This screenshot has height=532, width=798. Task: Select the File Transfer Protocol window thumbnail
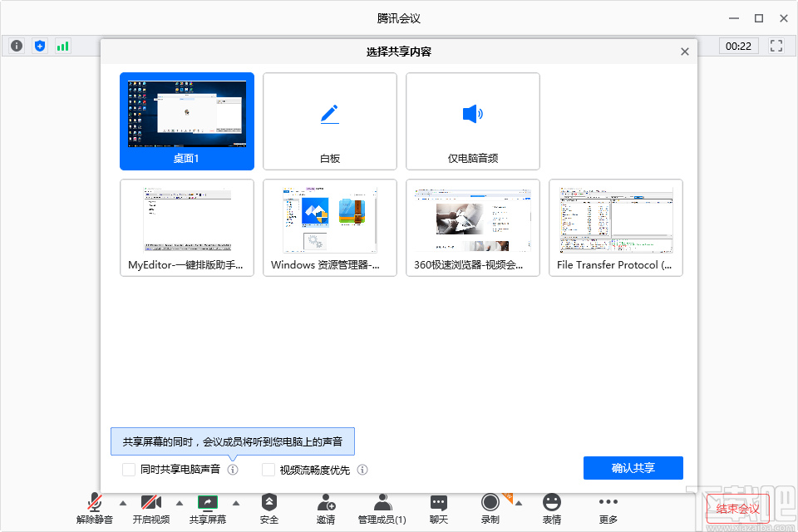(616, 228)
